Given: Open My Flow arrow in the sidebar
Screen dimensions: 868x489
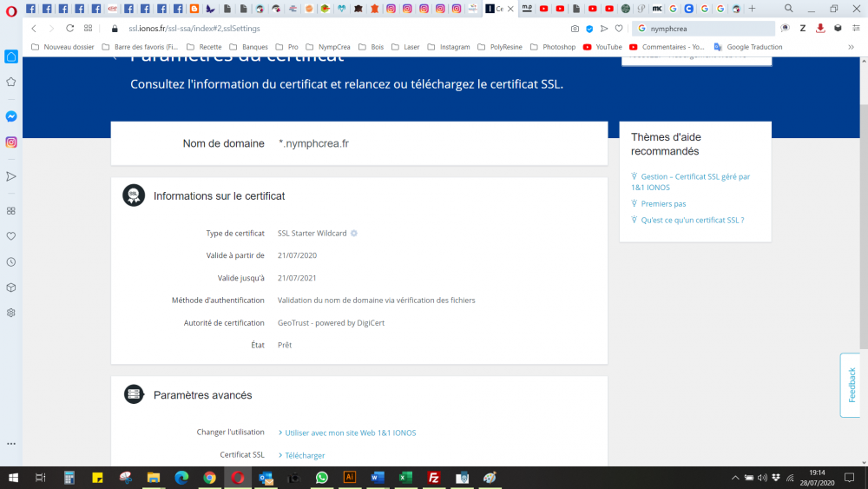Looking at the screenshot, I should 11,176.
